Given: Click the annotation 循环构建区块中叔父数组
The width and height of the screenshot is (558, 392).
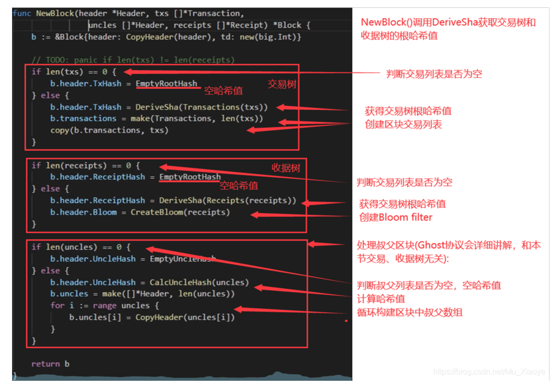Looking at the screenshot, I should tap(409, 312).
